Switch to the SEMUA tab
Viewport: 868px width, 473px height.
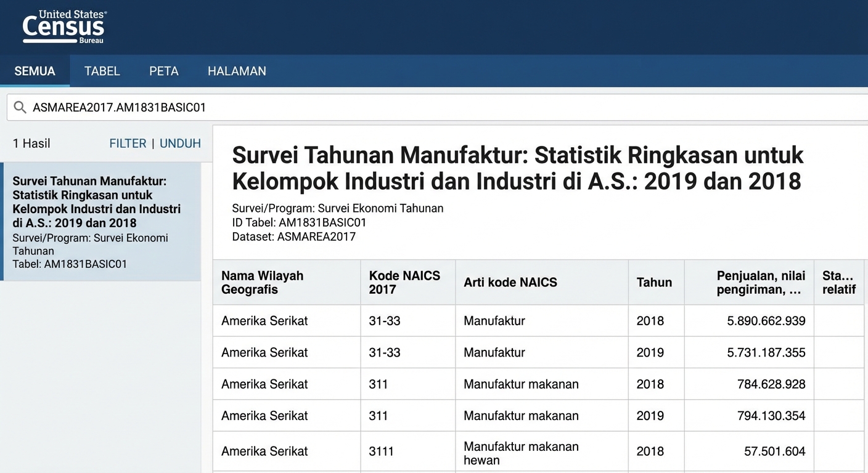35,71
